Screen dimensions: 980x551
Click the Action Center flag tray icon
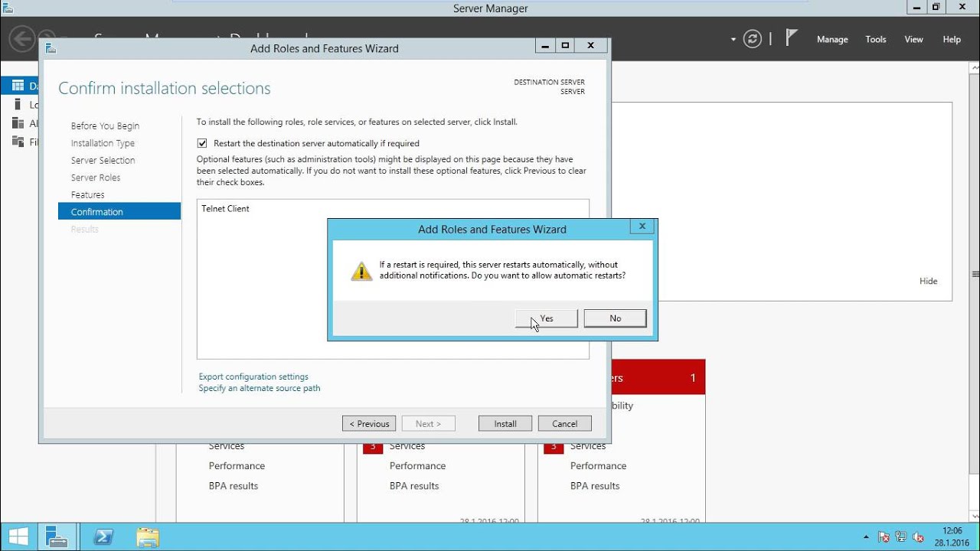884,537
